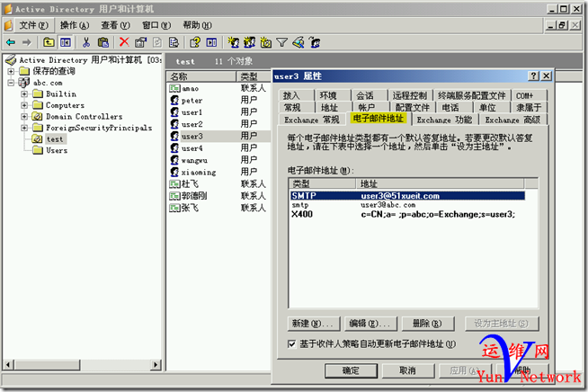Open the 帮助(H) menu
This screenshot has width=588, height=392.
click(x=197, y=25)
